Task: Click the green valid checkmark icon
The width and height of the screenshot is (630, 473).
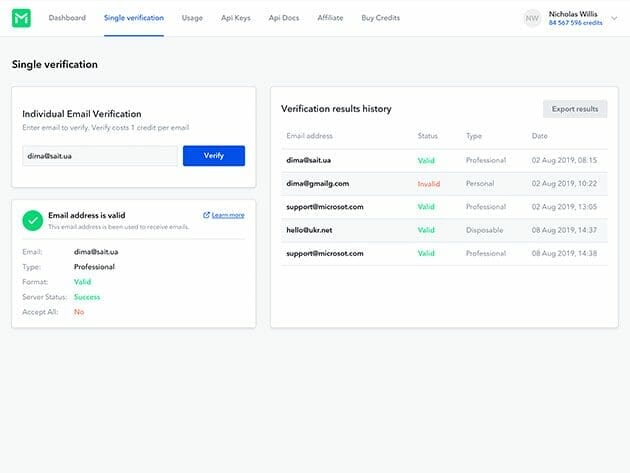Action: pos(33,219)
